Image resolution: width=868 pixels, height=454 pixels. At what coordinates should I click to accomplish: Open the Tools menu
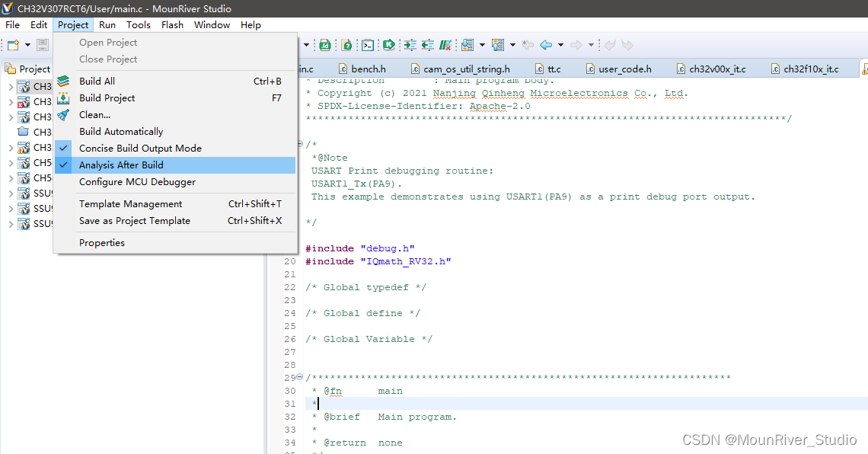click(x=139, y=25)
